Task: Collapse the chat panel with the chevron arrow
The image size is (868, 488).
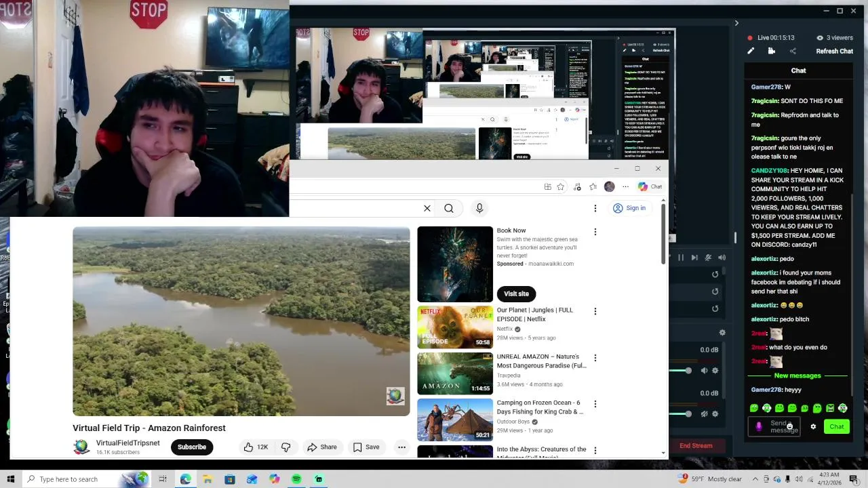Action: (x=736, y=23)
